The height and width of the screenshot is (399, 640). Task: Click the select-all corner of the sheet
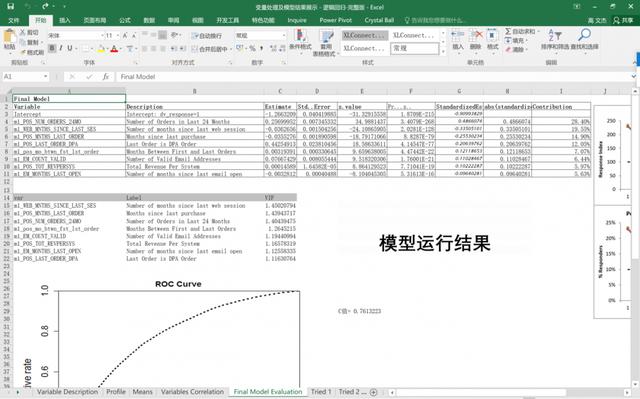(8, 91)
